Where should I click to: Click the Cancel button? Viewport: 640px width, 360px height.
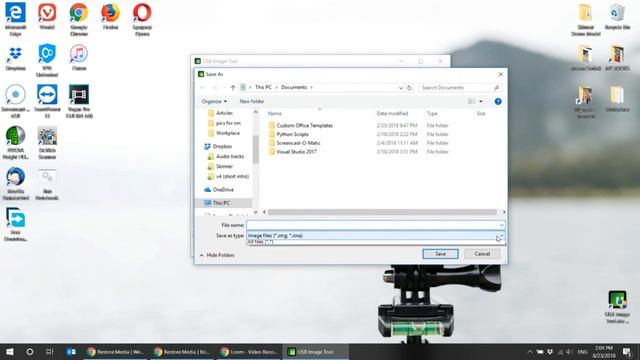pyautogui.click(x=482, y=254)
